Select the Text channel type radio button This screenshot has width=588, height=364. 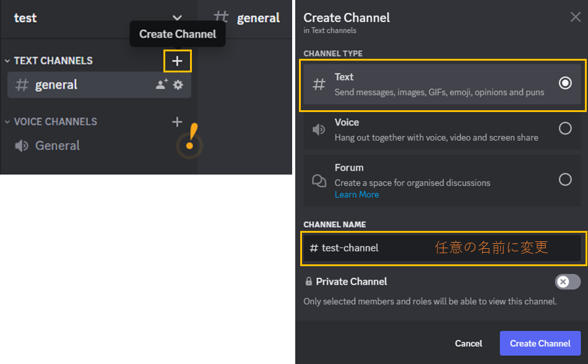pos(565,83)
